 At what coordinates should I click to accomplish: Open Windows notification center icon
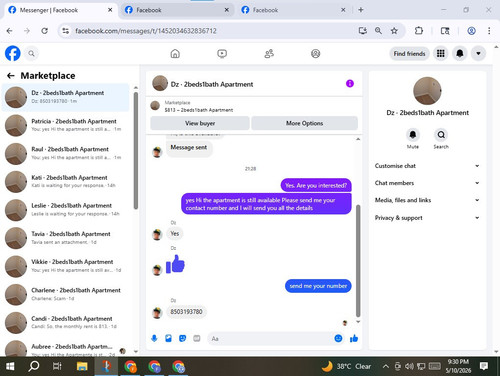point(484,366)
